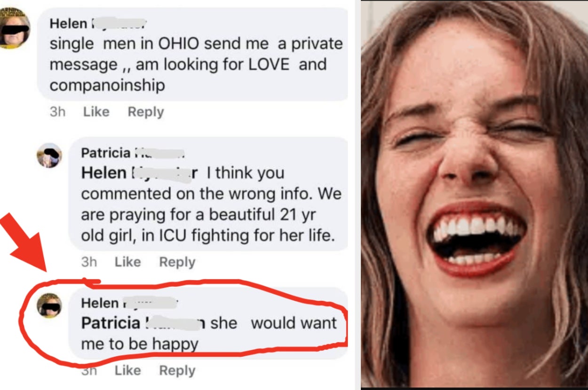Image resolution: width=588 pixels, height=390 pixels.
Task: Click the bold Patricia mention in the circled reply
Action: point(143,323)
